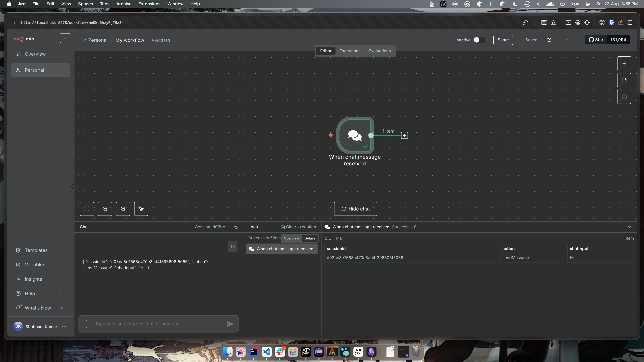Clear execution in the Logs panel
644x362 pixels.
(298, 227)
